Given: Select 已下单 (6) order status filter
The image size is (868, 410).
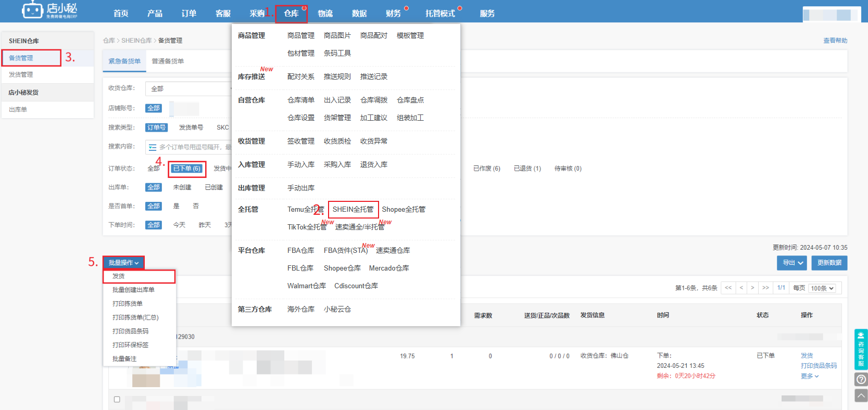Looking at the screenshot, I should pyautogui.click(x=187, y=169).
